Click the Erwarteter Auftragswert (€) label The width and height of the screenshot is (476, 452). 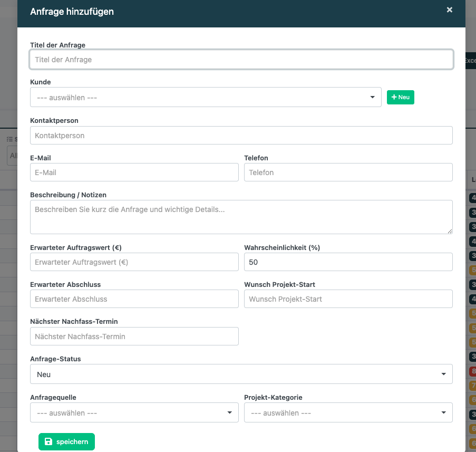click(x=75, y=247)
